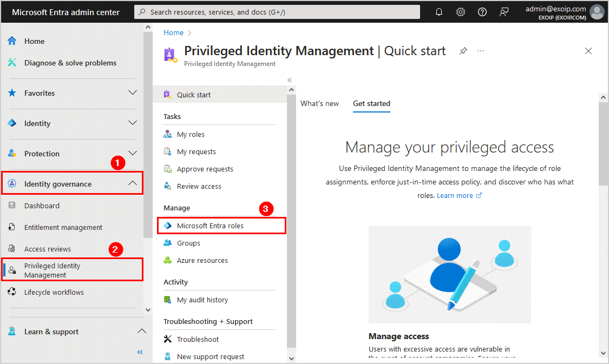Click the help question mark icon
The width and height of the screenshot is (609, 364).
pyautogui.click(x=482, y=12)
